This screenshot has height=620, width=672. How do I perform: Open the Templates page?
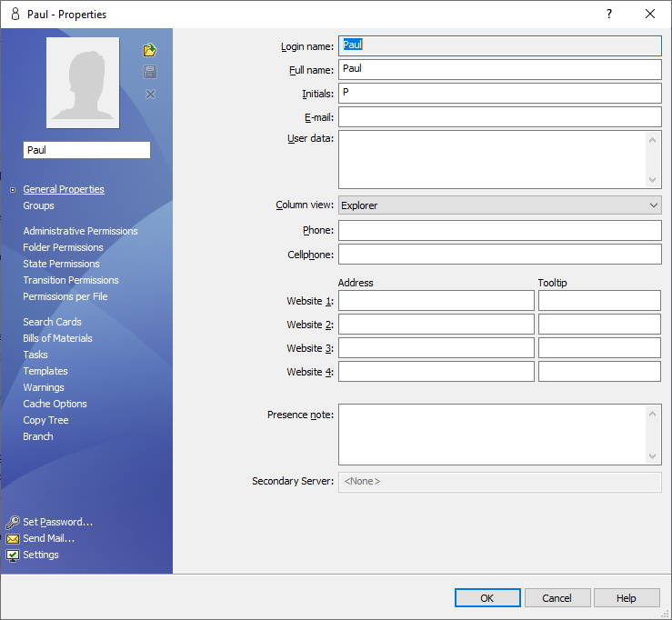[45, 371]
